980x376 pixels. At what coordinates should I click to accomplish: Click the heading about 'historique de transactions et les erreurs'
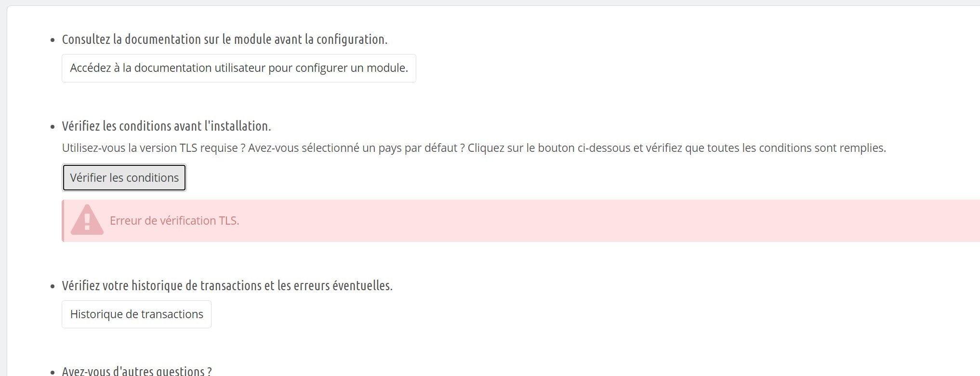pyautogui.click(x=227, y=286)
